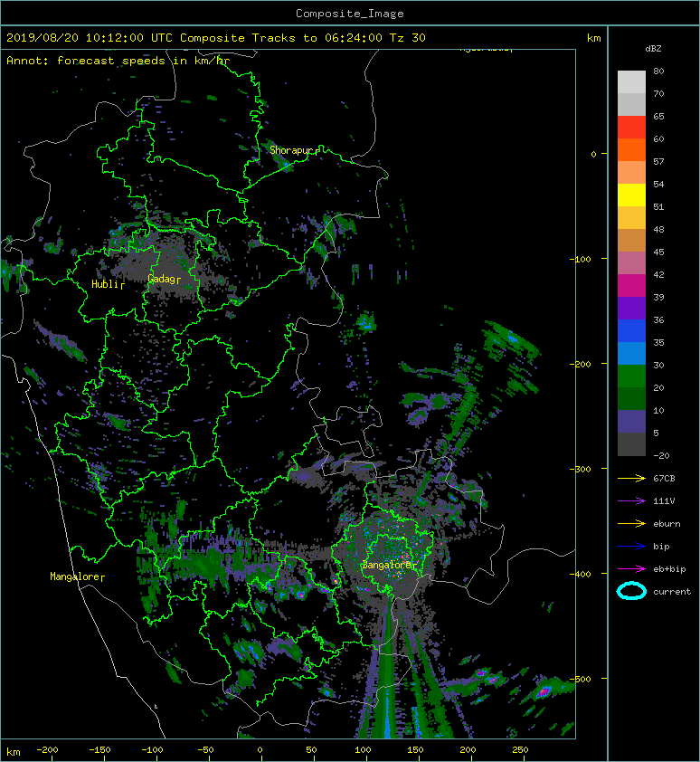Screen dimensions: 700x762
Task: Click the yellow 67CB arrow in the legend
Action: pos(631,478)
